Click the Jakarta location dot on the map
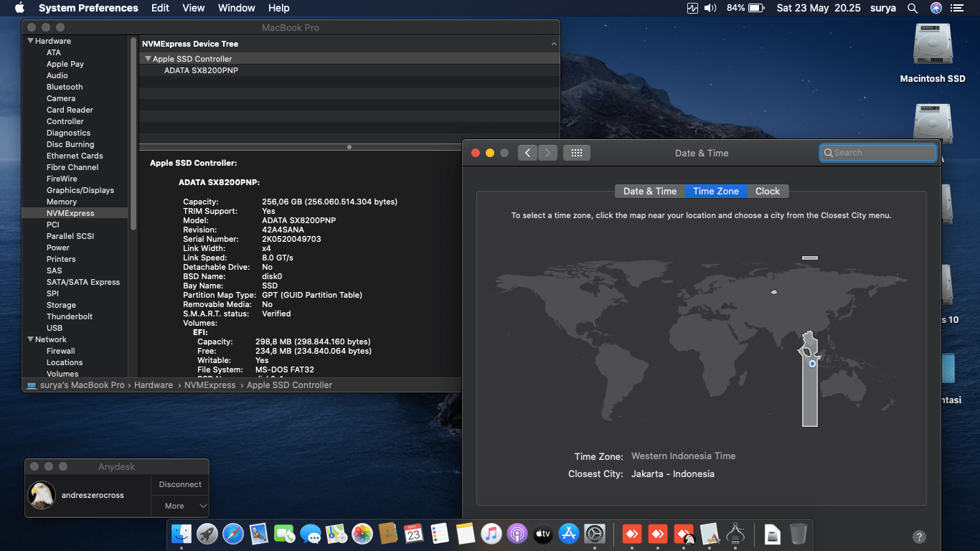This screenshot has width=980, height=551. pyautogui.click(x=812, y=364)
